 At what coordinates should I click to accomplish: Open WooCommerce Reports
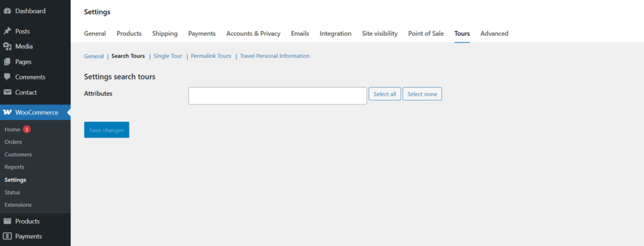14,167
